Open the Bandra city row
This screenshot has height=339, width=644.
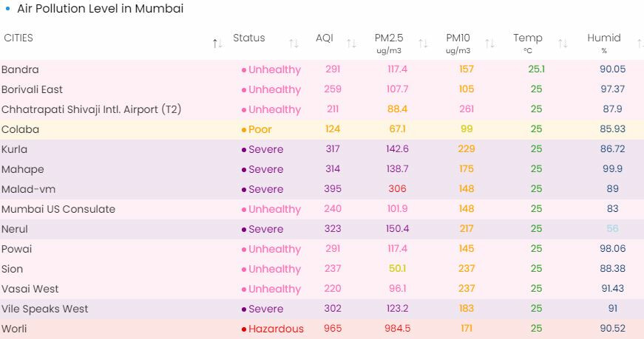coord(20,69)
